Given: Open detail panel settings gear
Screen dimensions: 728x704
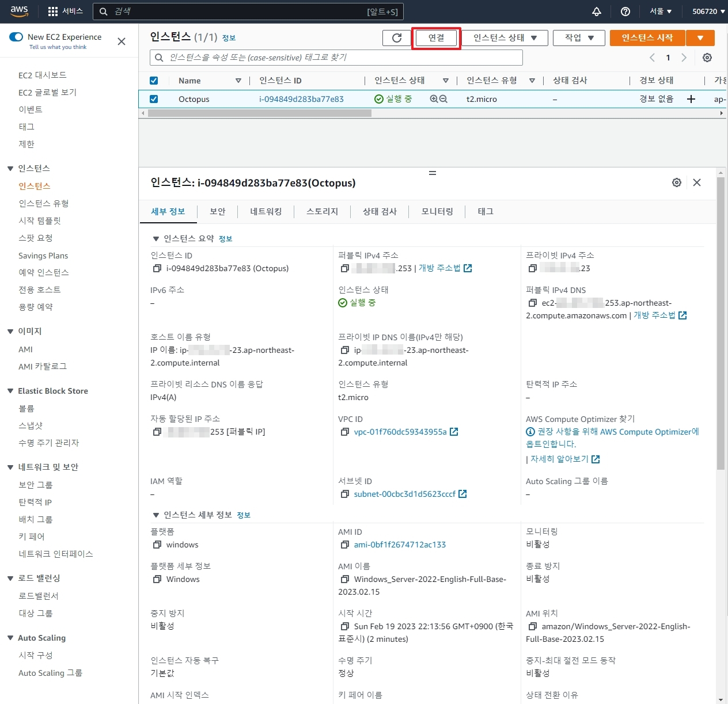Looking at the screenshot, I should tap(677, 182).
